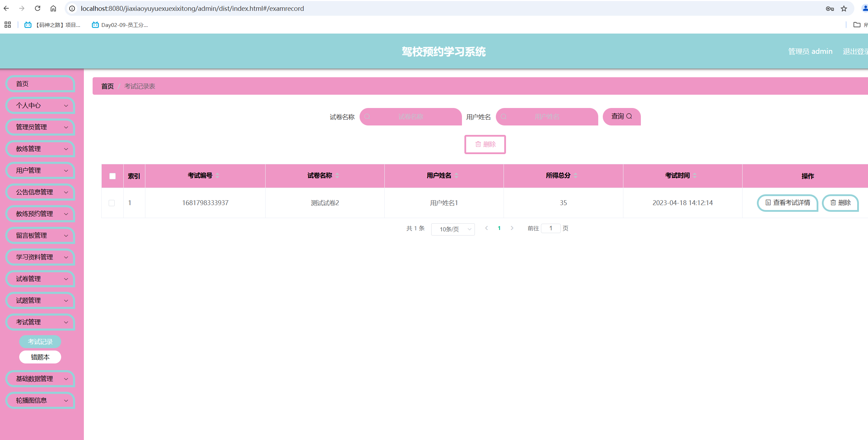
Task: Click sort arrows on 考试编号 column
Action: pos(217,175)
